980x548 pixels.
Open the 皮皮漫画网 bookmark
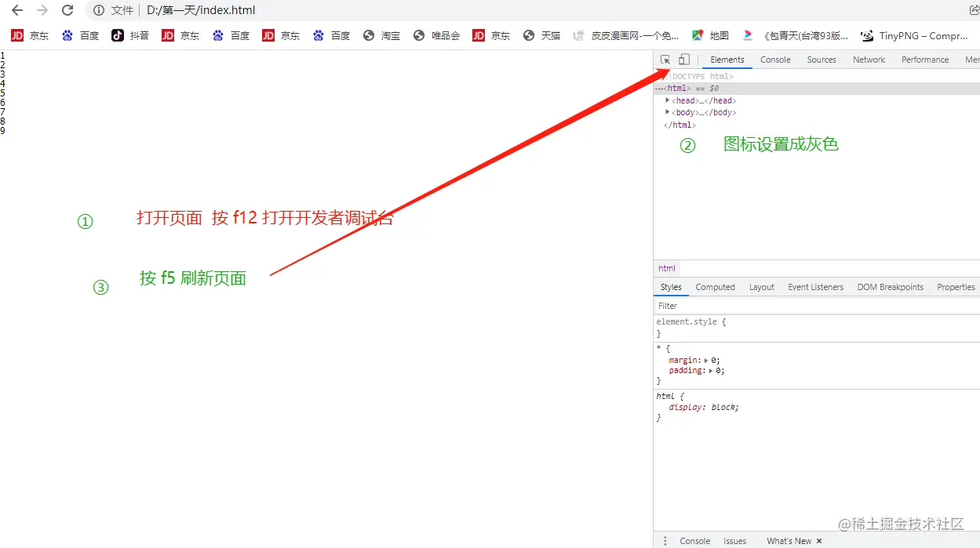(626, 35)
